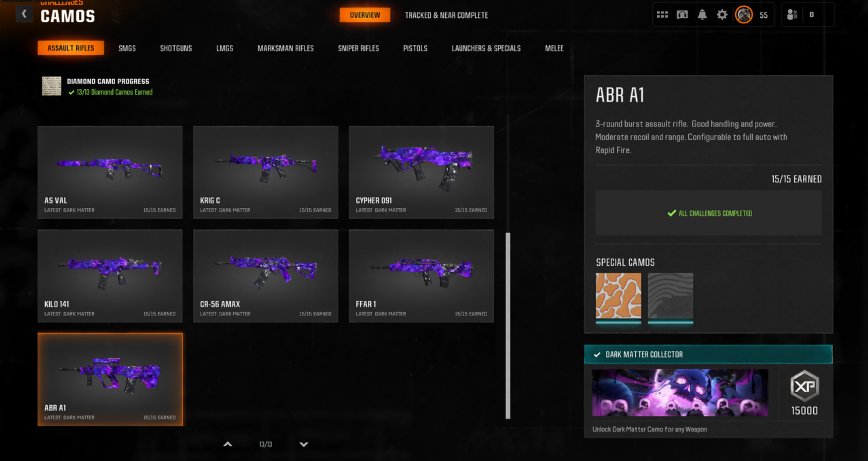Click the Overview button
This screenshot has width=868, height=461.
364,15
